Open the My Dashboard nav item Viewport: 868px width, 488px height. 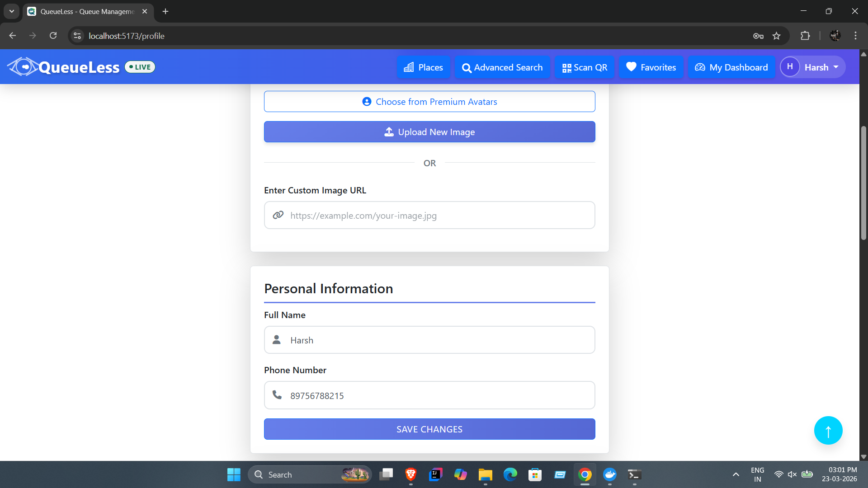pos(731,67)
